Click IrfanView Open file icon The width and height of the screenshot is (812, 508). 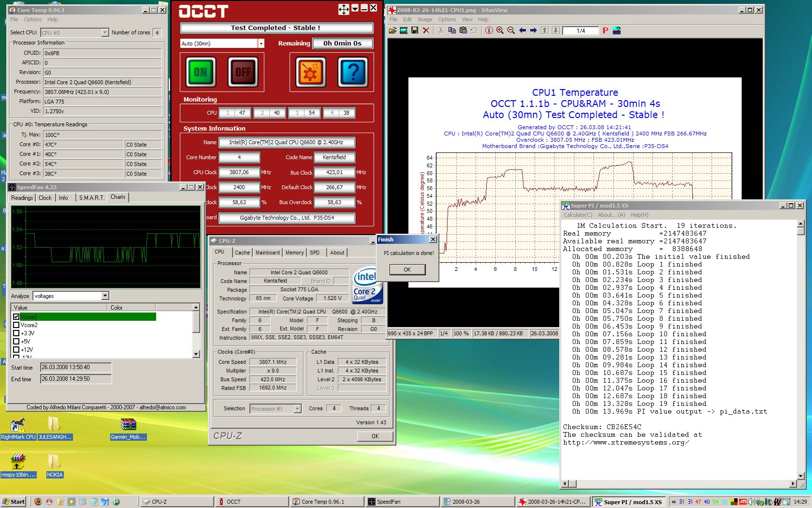[x=392, y=30]
